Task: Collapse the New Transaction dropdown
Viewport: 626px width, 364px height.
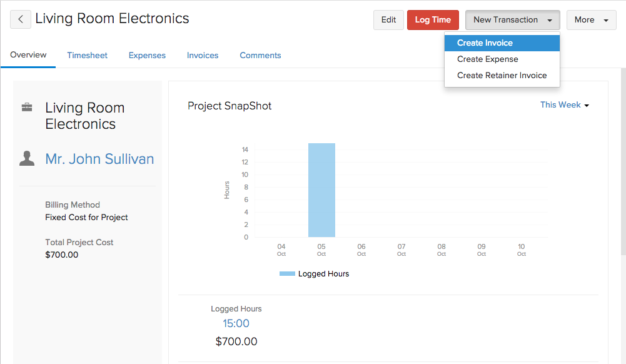Action: [x=513, y=20]
